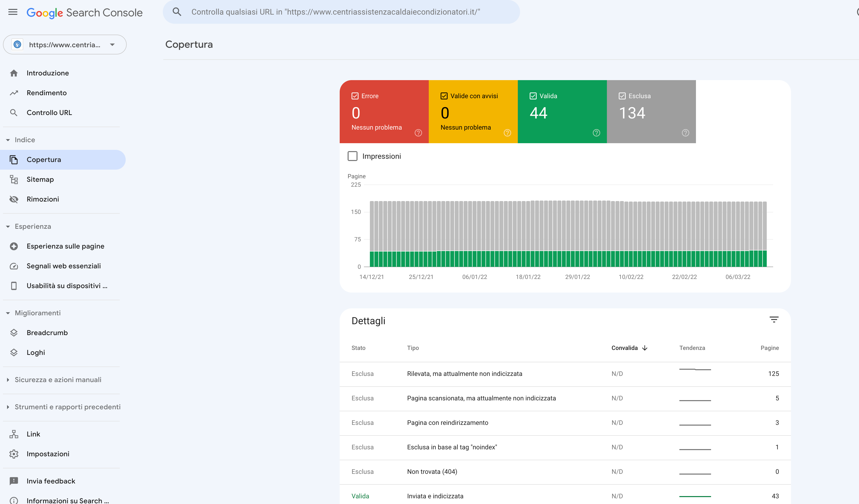
Task: Click the Informazioni su Search info icon
Action: 14,501
